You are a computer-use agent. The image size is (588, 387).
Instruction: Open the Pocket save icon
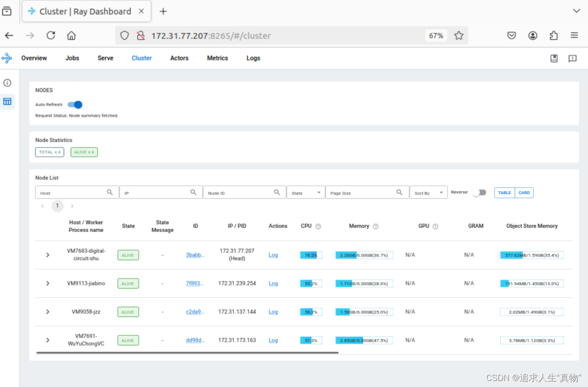coord(512,36)
